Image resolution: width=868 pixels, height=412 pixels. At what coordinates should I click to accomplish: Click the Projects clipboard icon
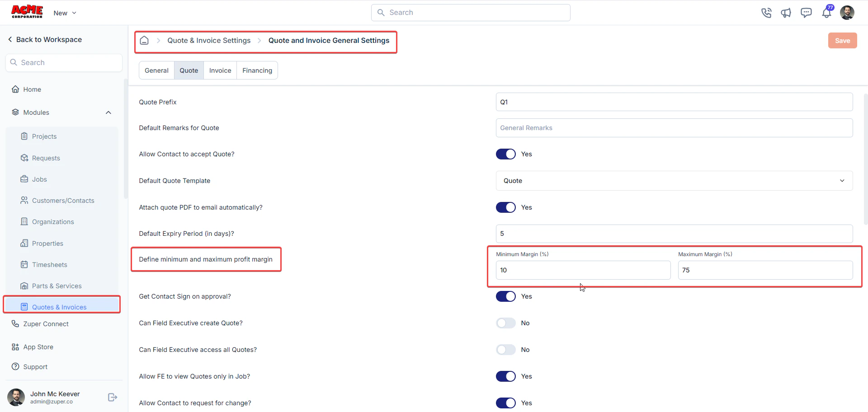[24, 136]
